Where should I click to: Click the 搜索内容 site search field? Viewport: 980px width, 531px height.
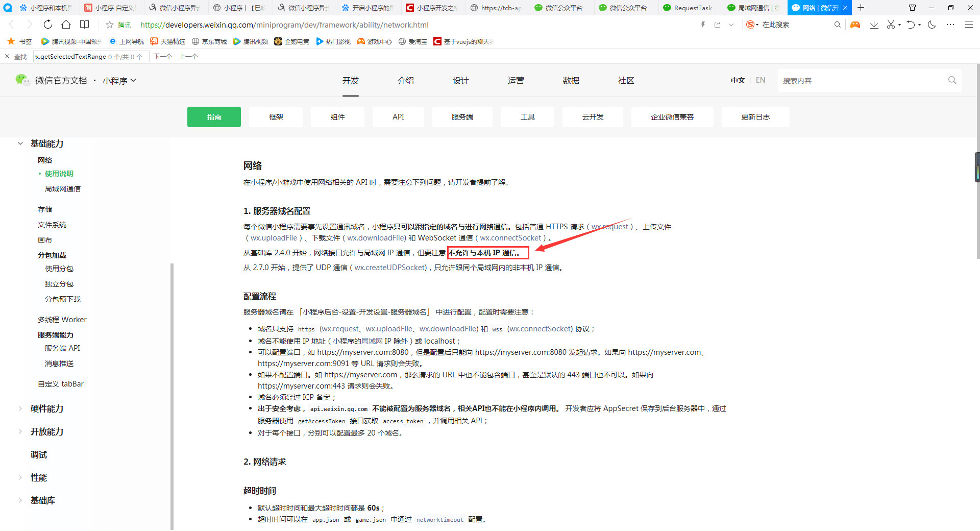862,80
